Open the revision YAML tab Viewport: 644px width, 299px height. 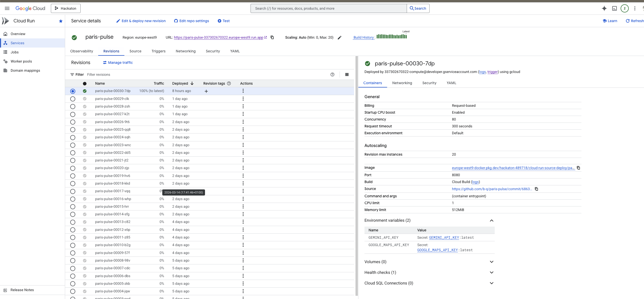pos(451,83)
